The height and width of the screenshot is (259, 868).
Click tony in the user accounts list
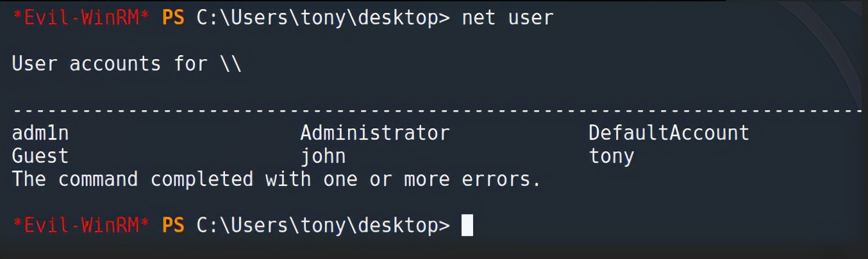611,156
